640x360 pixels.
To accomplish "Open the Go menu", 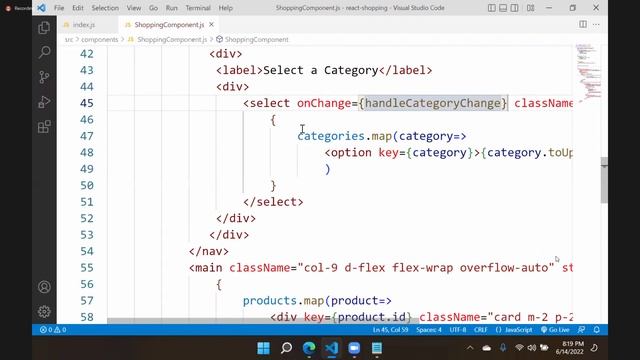I will pyautogui.click(x=153, y=8).
